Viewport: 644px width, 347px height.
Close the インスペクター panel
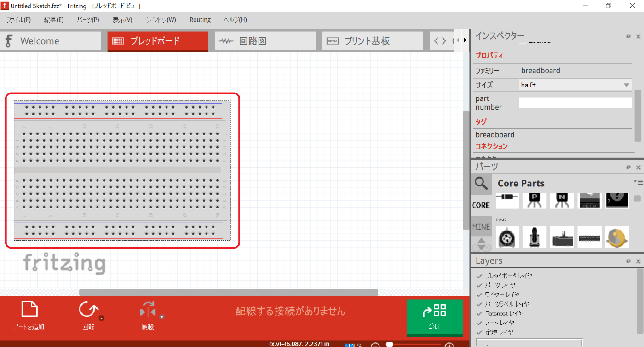pyautogui.click(x=638, y=36)
